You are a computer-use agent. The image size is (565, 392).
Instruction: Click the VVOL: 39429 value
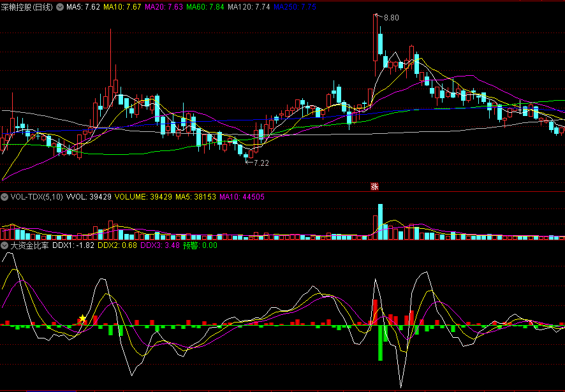click(x=89, y=197)
